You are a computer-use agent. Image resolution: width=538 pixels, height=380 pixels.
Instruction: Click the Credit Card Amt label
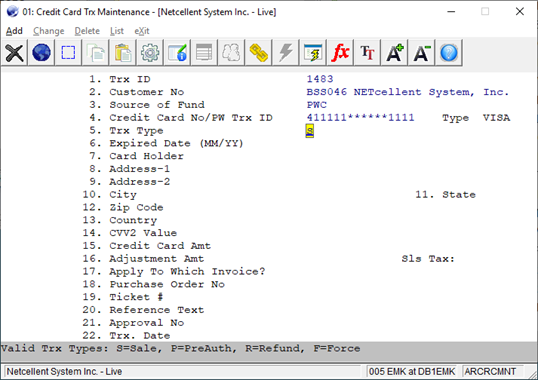(160, 246)
